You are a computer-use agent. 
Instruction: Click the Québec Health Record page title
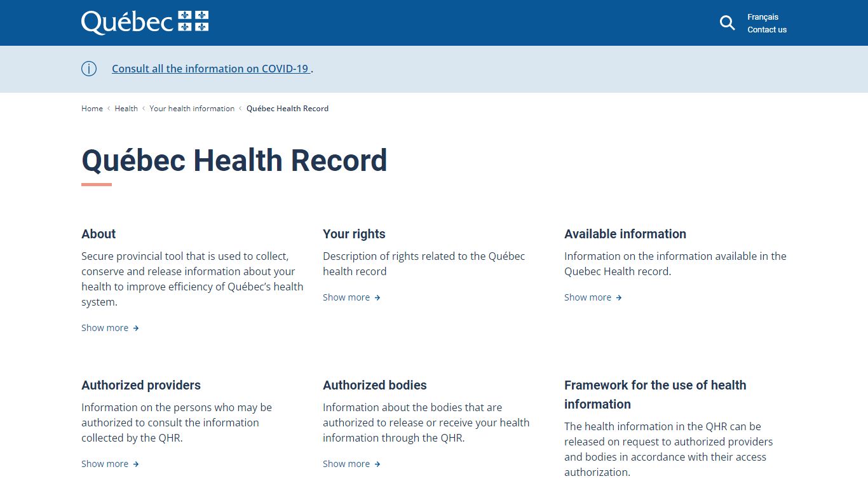pos(234,160)
